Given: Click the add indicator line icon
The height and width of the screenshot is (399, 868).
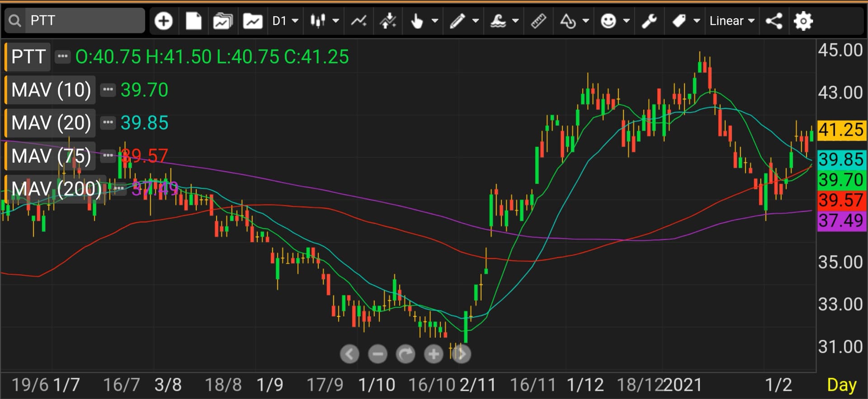Looking at the screenshot, I should click(x=359, y=21).
